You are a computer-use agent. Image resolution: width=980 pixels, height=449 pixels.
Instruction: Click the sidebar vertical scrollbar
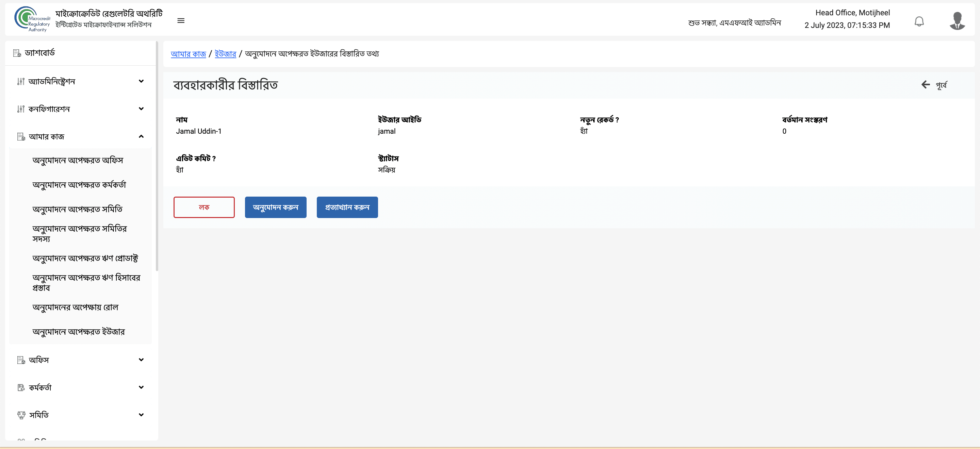click(x=157, y=156)
